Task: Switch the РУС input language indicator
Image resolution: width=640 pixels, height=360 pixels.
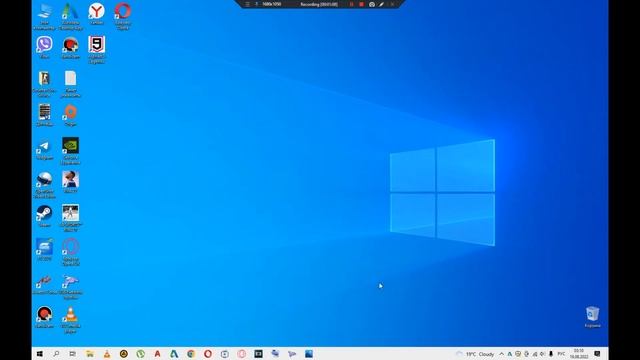Action: [x=562, y=354]
